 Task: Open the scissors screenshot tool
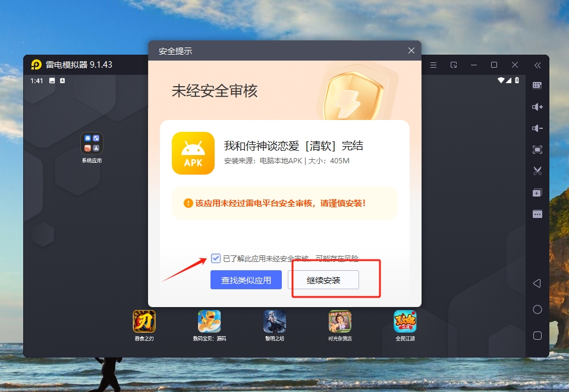537,171
